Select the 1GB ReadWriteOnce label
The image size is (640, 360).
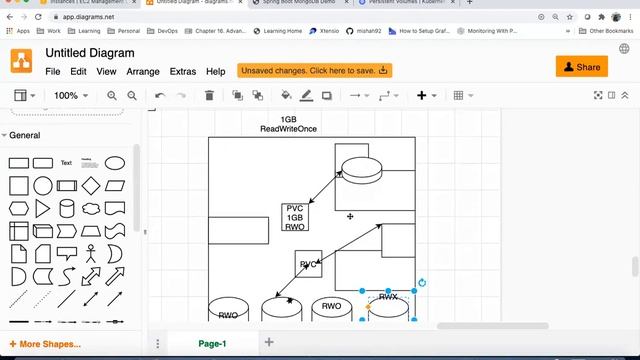[289, 124]
